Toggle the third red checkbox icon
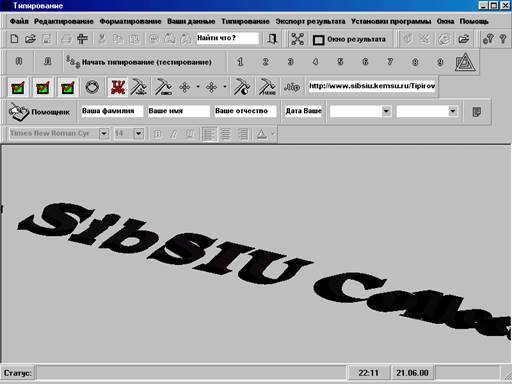512x384 pixels. [x=68, y=88]
